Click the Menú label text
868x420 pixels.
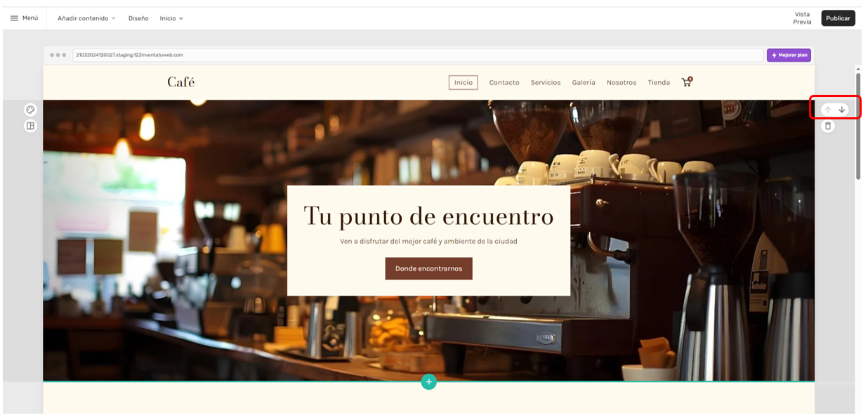coord(30,18)
